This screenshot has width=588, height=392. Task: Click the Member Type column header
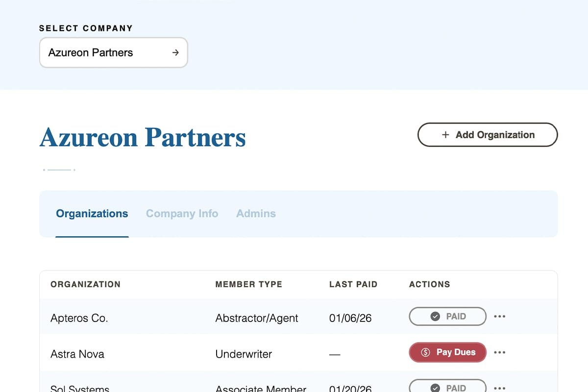[x=248, y=284]
